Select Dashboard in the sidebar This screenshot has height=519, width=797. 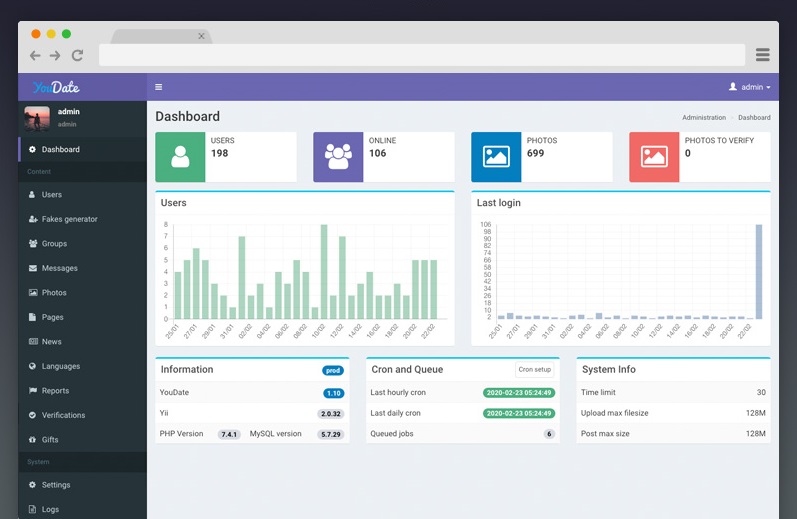[60, 150]
